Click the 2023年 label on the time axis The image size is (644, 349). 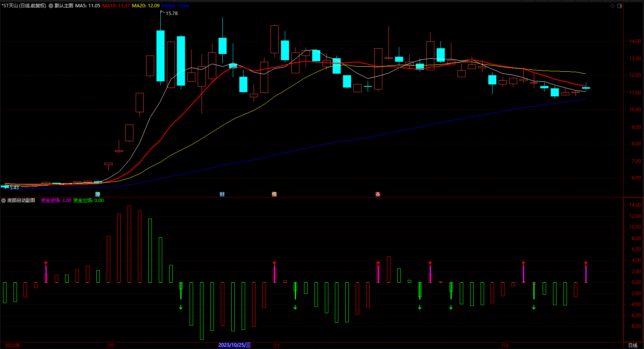pos(12,346)
